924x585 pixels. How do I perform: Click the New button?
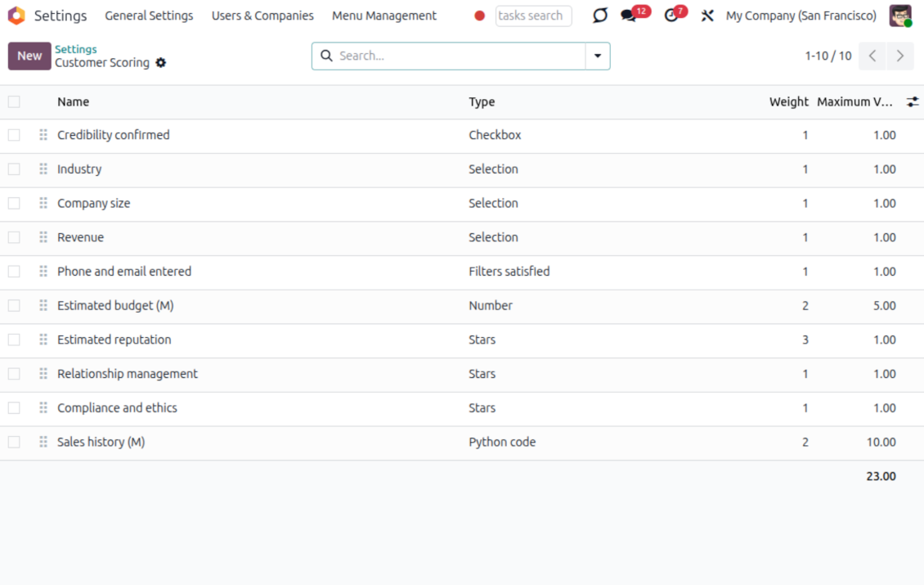(29, 56)
